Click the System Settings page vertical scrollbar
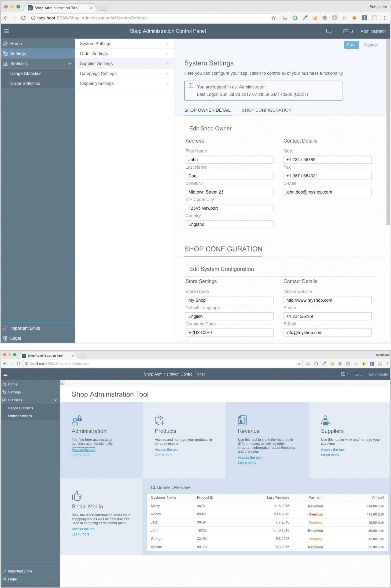The image size is (391, 588). 388,132
